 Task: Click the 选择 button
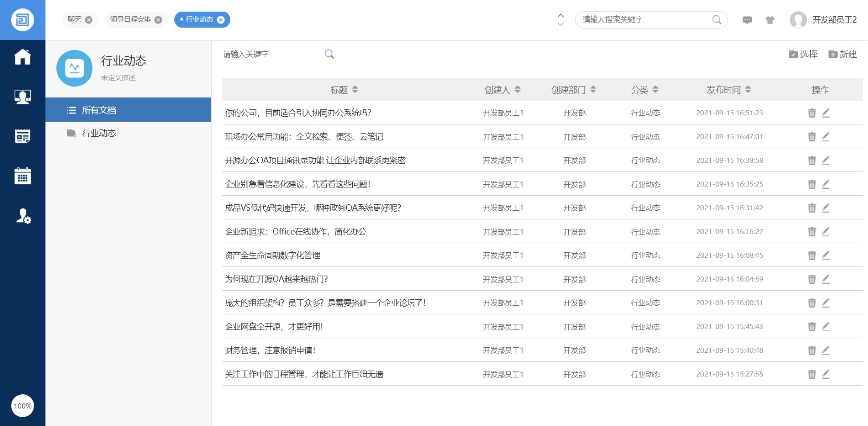point(803,54)
